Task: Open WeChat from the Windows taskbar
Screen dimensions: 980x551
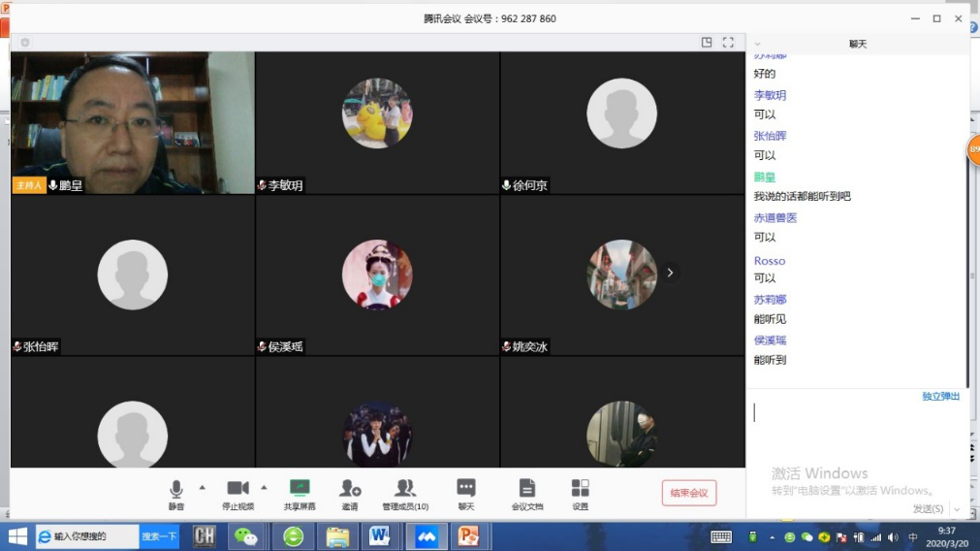Action: [247, 536]
